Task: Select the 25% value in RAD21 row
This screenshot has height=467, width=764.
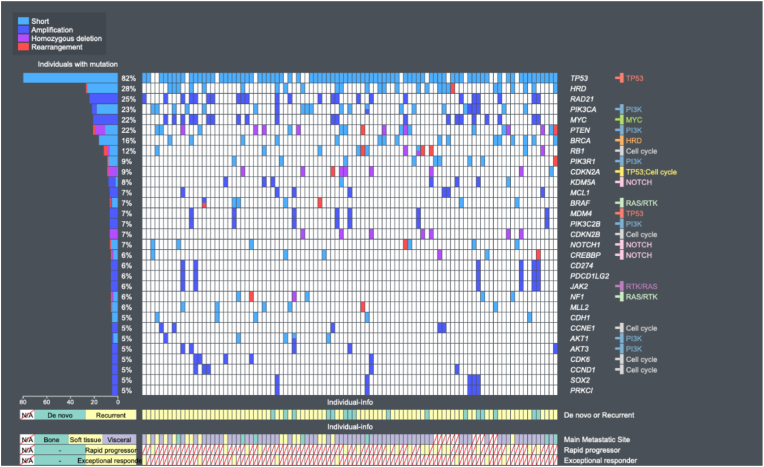Action: (x=128, y=99)
